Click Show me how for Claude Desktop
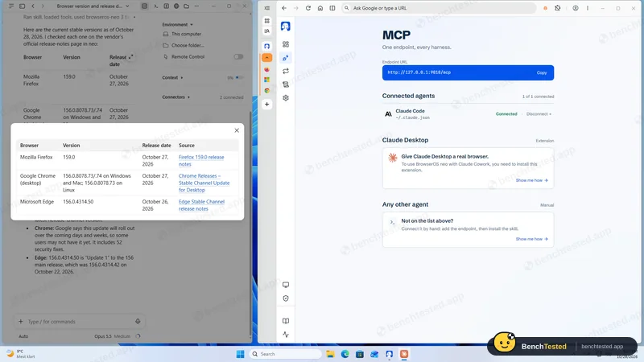The height and width of the screenshot is (362, 644). pyautogui.click(x=531, y=180)
